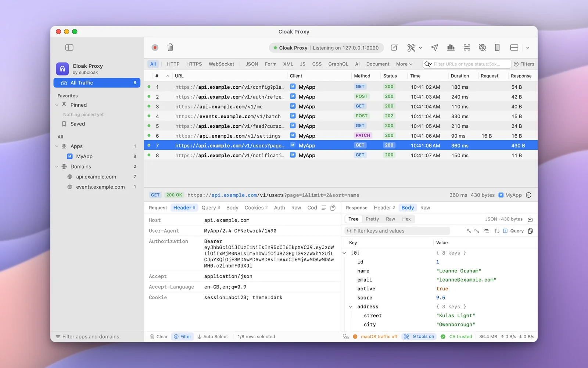Toggle the crossed-out globe system proxy icon
This screenshot has width=588, height=368.
(x=483, y=47)
